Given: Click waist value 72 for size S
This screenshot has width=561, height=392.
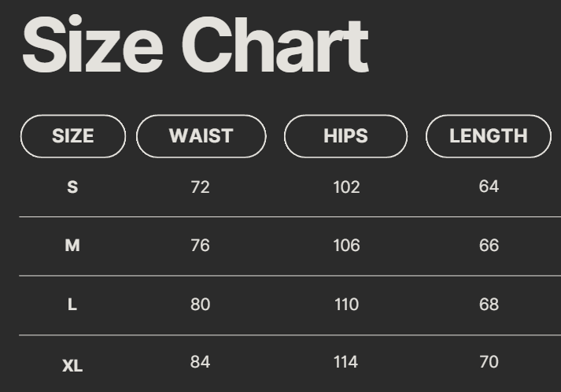Looking at the screenshot, I should coord(201,187).
